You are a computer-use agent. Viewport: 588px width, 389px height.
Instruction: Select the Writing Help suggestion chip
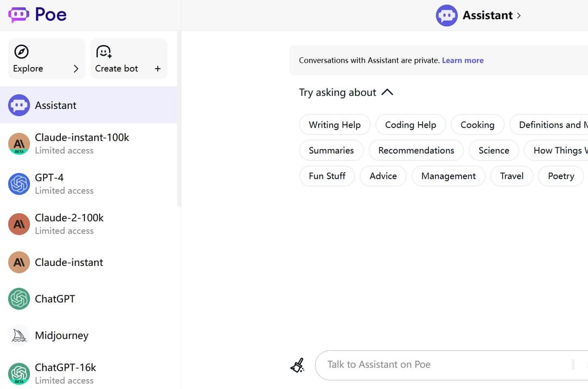[x=334, y=125]
